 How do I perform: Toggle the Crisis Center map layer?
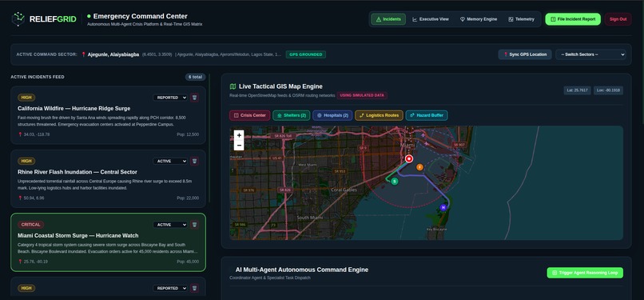tap(250, 115)
